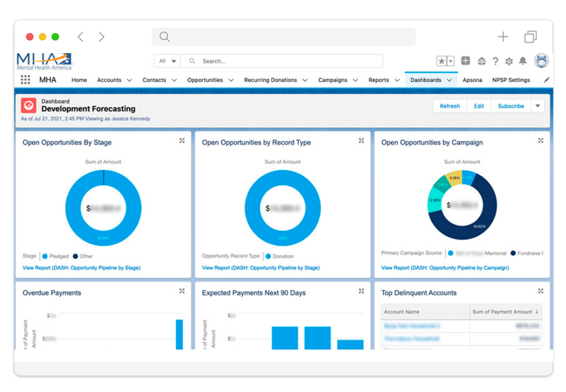Click the Favorites star icon
This screenshot has height=392, width=566.
(442, 61)
